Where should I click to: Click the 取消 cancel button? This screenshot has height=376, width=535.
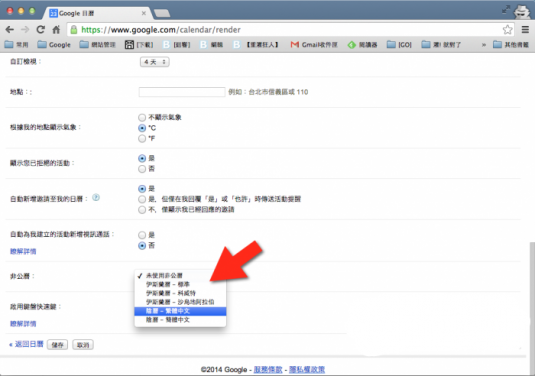(x=83, y=345)
